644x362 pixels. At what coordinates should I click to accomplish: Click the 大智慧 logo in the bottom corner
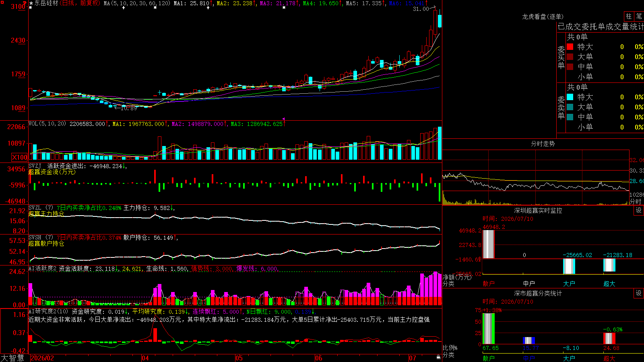tap(12, 358)
